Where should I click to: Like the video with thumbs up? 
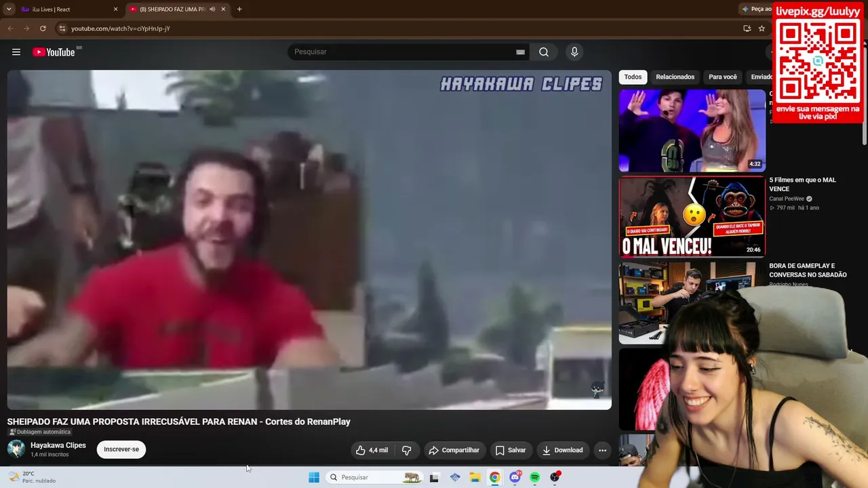372,450
